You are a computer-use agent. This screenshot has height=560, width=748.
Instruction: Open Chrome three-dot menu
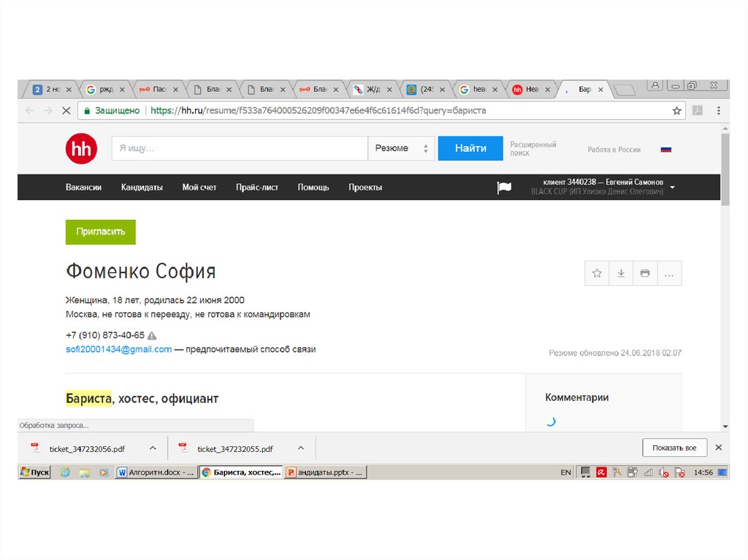(x=719, y=111)
